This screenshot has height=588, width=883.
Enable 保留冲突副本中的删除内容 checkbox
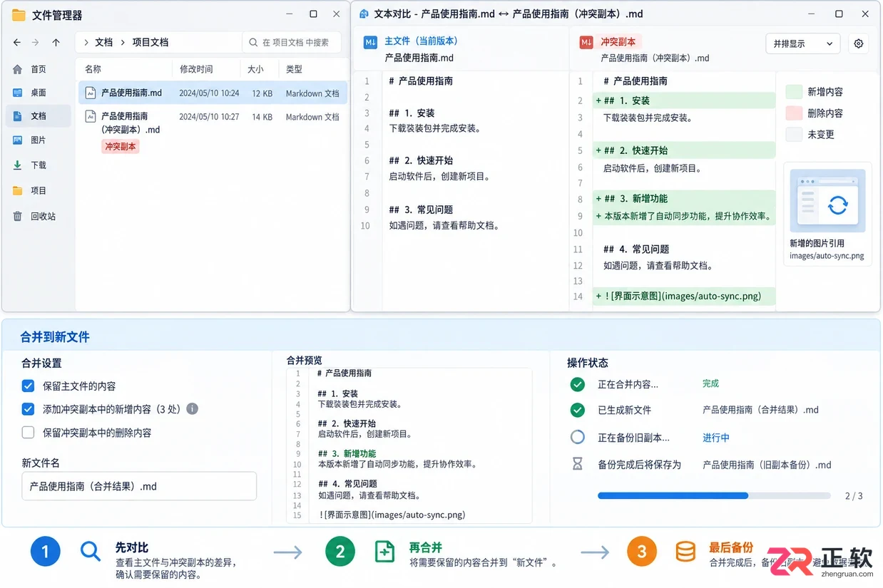click(x=29, y=432)
